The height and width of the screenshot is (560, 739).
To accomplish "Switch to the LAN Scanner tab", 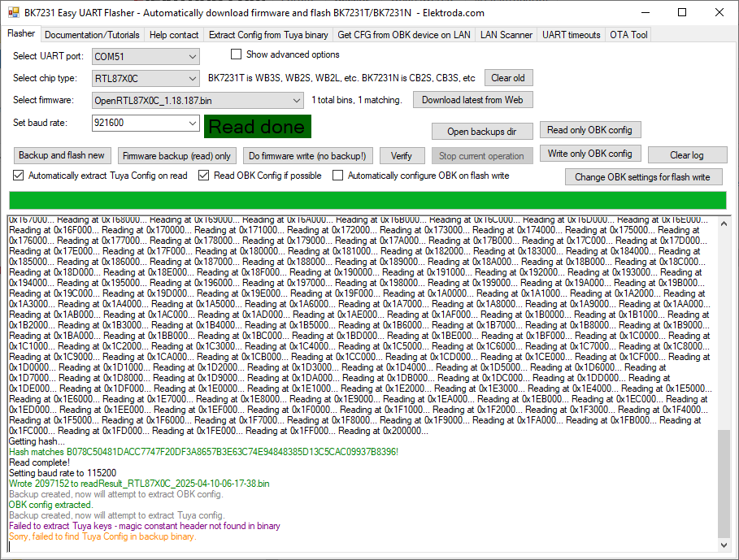I will point(506,35).
